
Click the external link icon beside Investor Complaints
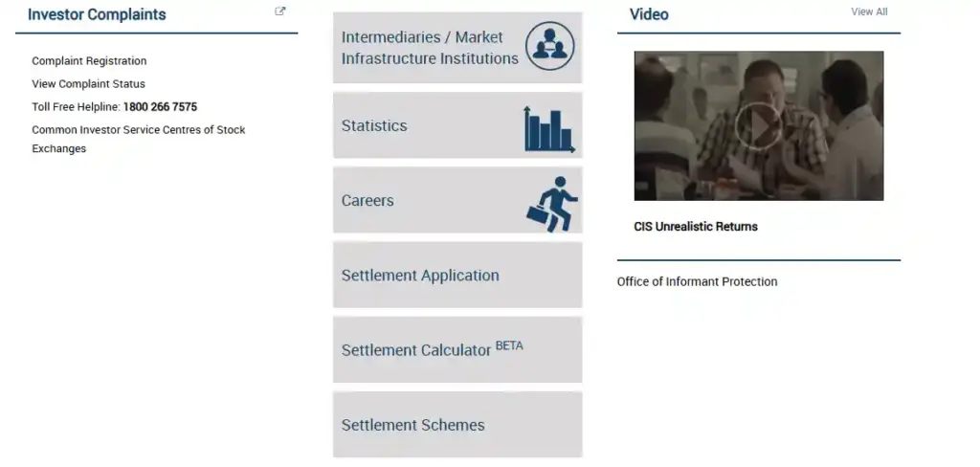coord(280,11)
